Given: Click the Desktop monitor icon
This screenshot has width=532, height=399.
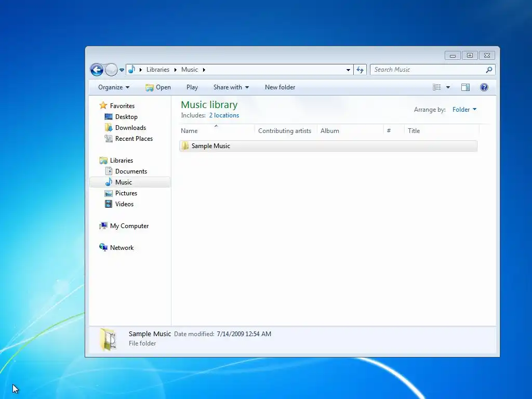Looking at the screenshot, I should click(109, 117).
